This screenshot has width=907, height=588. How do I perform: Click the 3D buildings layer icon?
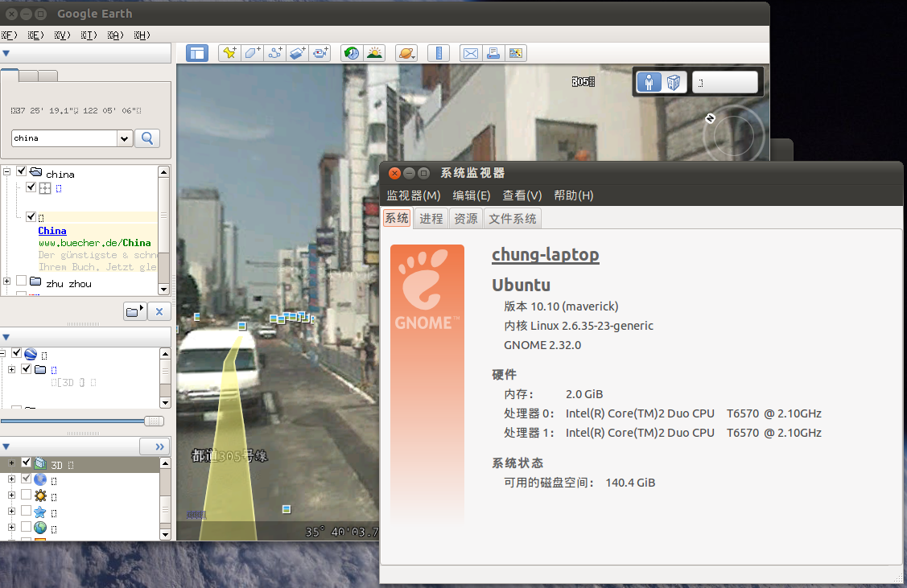pos(40,463)
